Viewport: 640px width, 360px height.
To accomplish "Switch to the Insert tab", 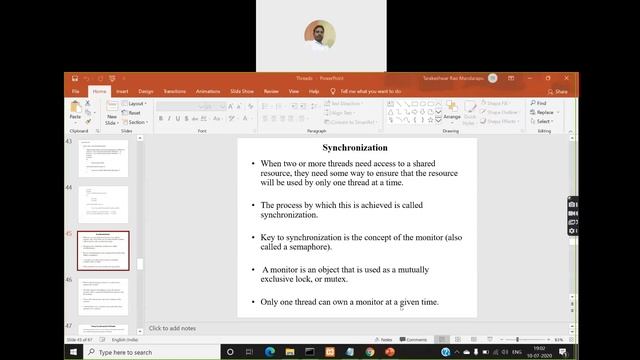I will point(122,91).
